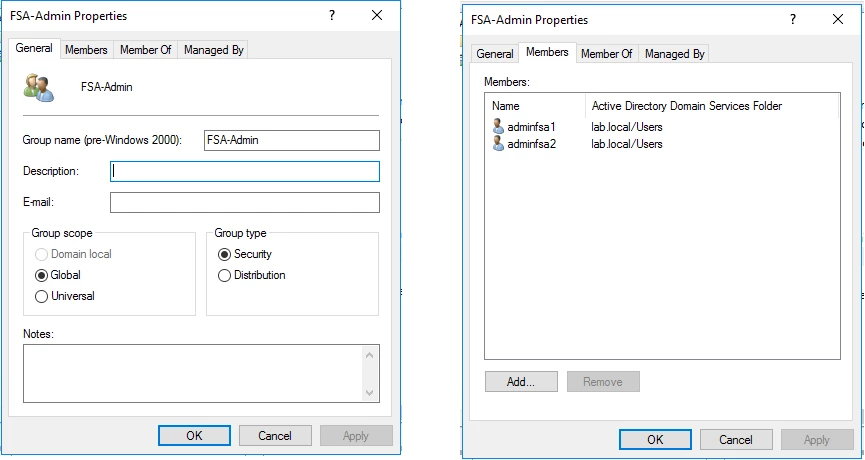
Task: Click the Name column header
Action: (535, 106)
